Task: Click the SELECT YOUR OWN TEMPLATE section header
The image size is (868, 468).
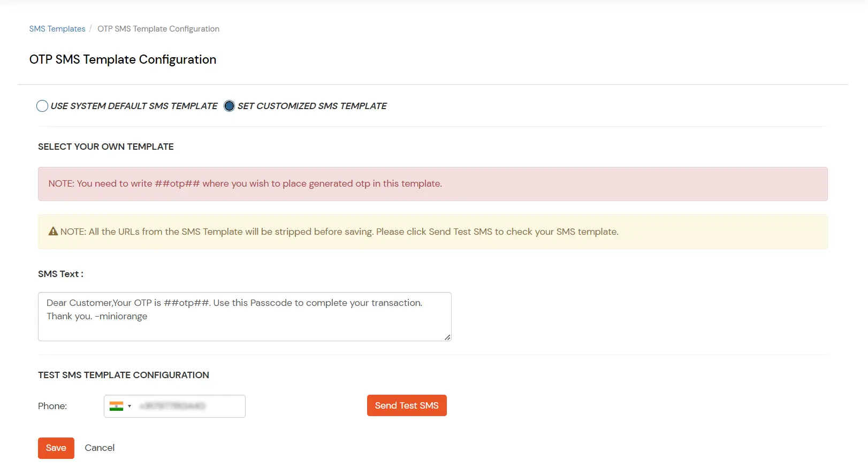Action: pos(105,146)
